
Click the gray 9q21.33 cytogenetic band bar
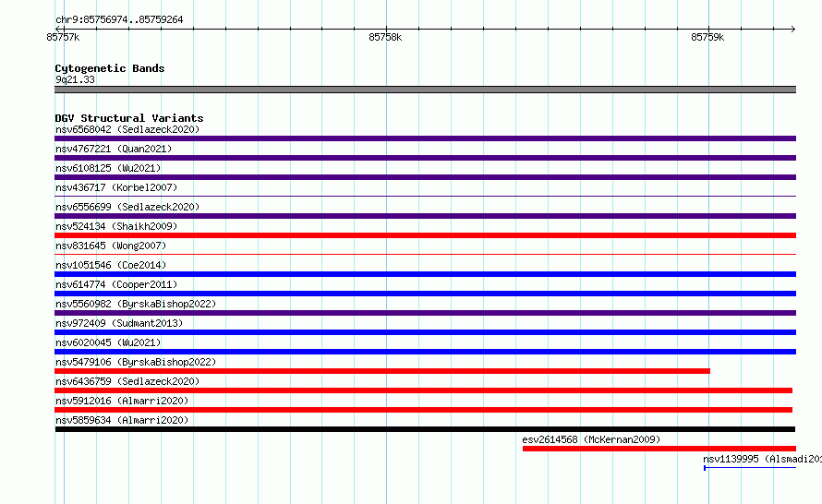pos(425,90)
